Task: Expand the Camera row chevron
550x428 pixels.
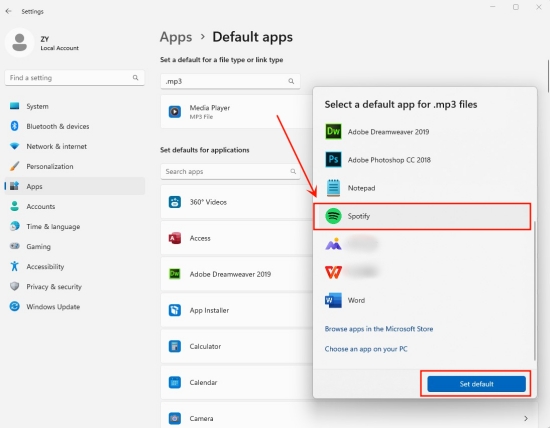Action: point(526,418)
